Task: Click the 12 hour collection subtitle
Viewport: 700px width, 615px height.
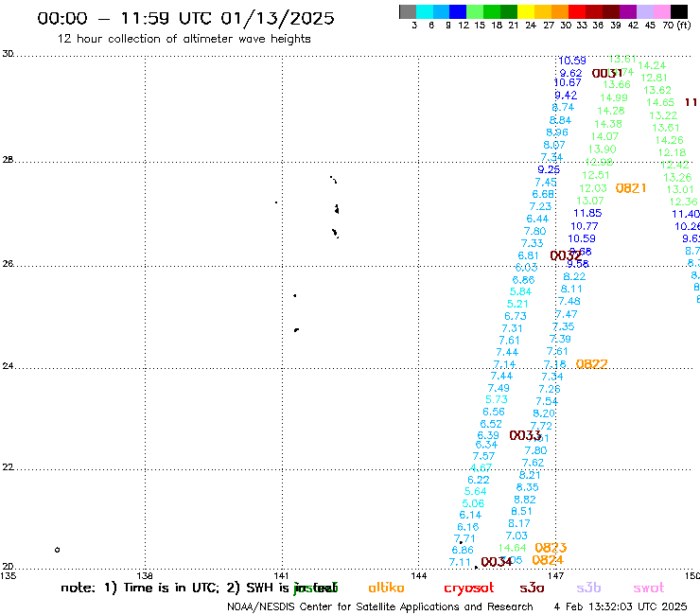Action: (184, 39)
